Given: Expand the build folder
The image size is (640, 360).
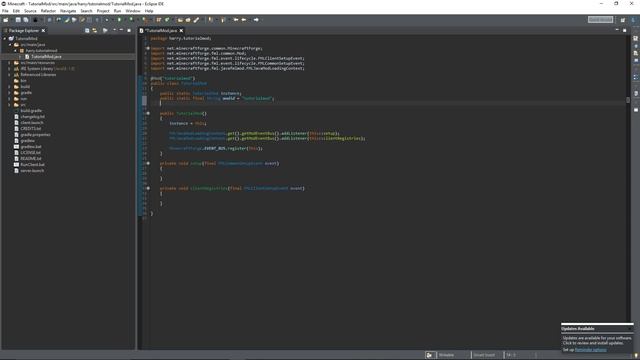Looking at the screenshot, I should pos(10,87).
